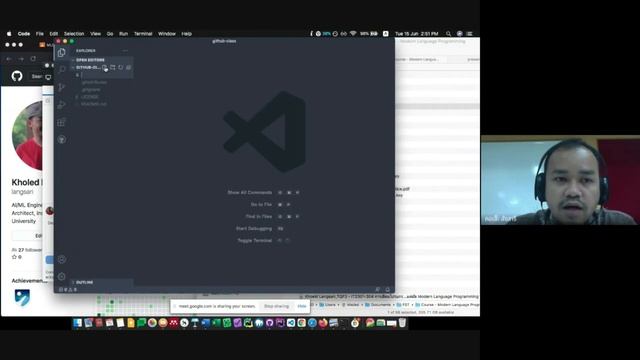The image size is (640, 360).
Task: Open Control Center icon in menu bar
Action: tap(470, 34)
